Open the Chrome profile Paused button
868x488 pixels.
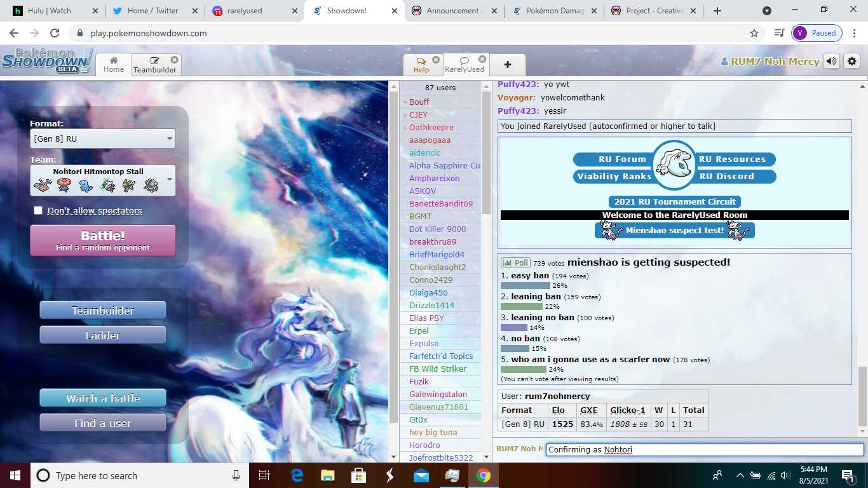(x=817, y=33)
